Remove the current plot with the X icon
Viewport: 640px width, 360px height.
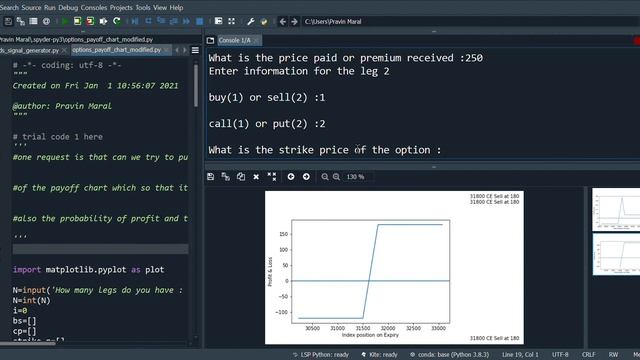[x=256, y=177]
